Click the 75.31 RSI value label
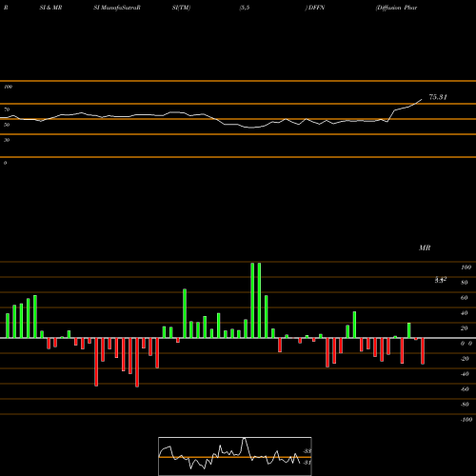The width and height of the screenshot is (476, 476). [x=438, y=97]
